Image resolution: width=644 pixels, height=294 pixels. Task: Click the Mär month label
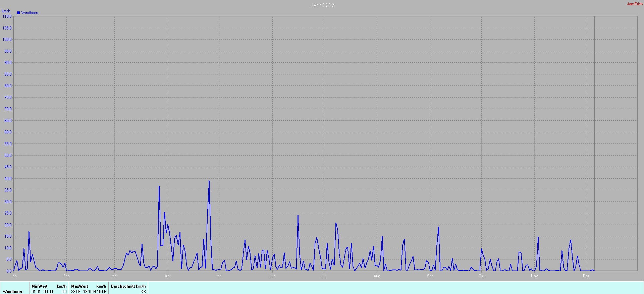pyautogui.click(x=114, y=276)
